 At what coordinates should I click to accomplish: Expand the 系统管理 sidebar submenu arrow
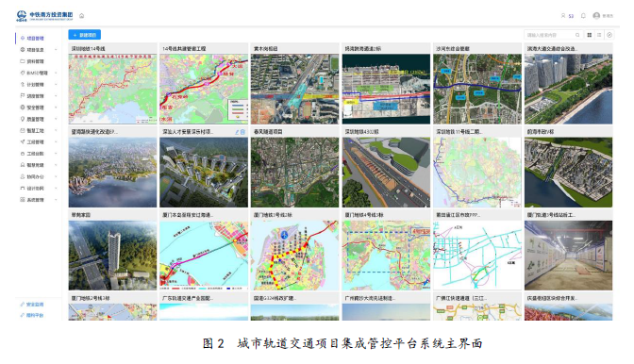[x=56, y=200]
